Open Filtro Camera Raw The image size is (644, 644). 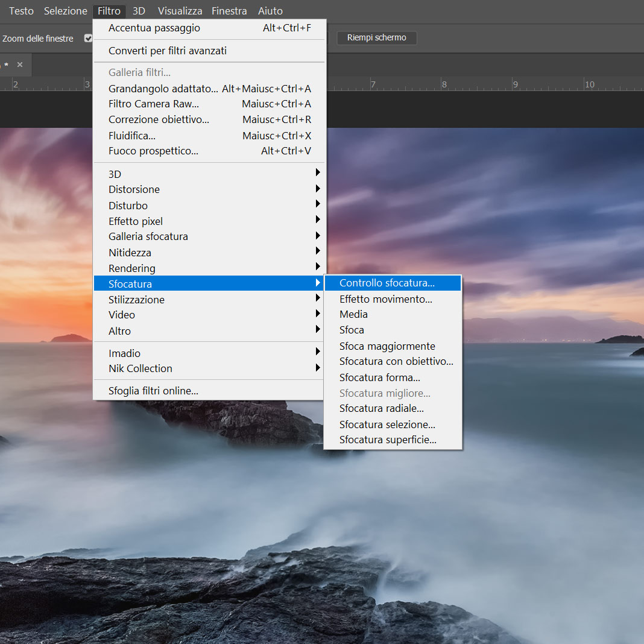pos(153,104)
